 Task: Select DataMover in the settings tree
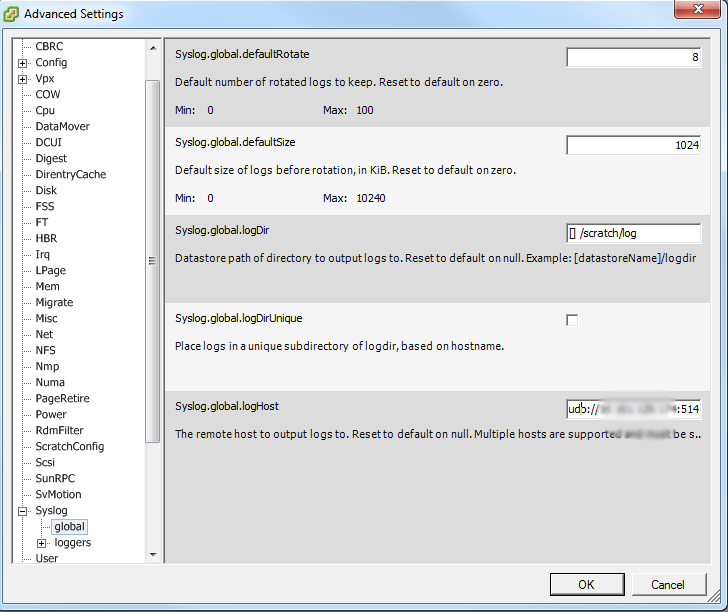tap(63, 126)
